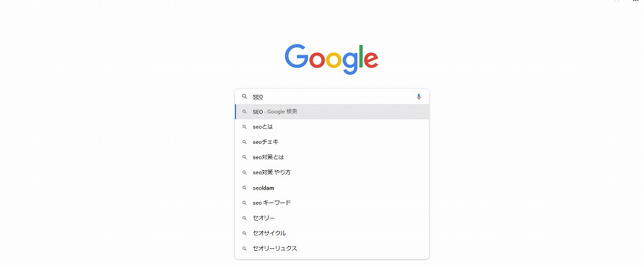Choose 'seo対策 やり方' suggestion

(332, 172)
